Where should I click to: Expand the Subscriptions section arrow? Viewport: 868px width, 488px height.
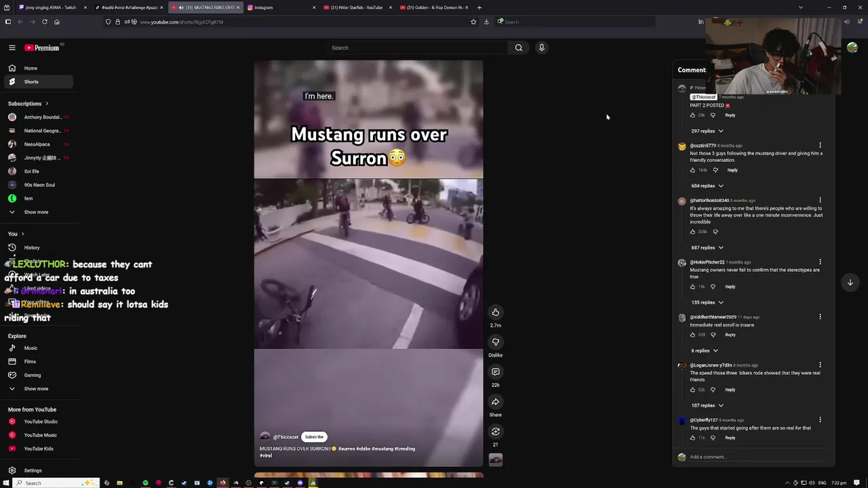pos(47,104)
